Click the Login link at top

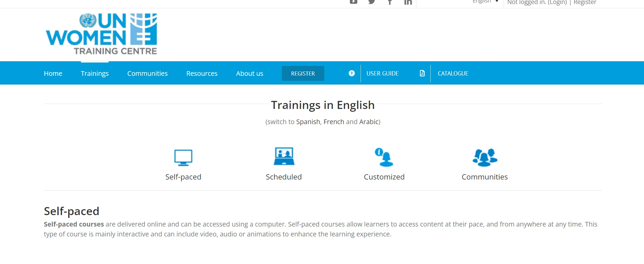557,2
